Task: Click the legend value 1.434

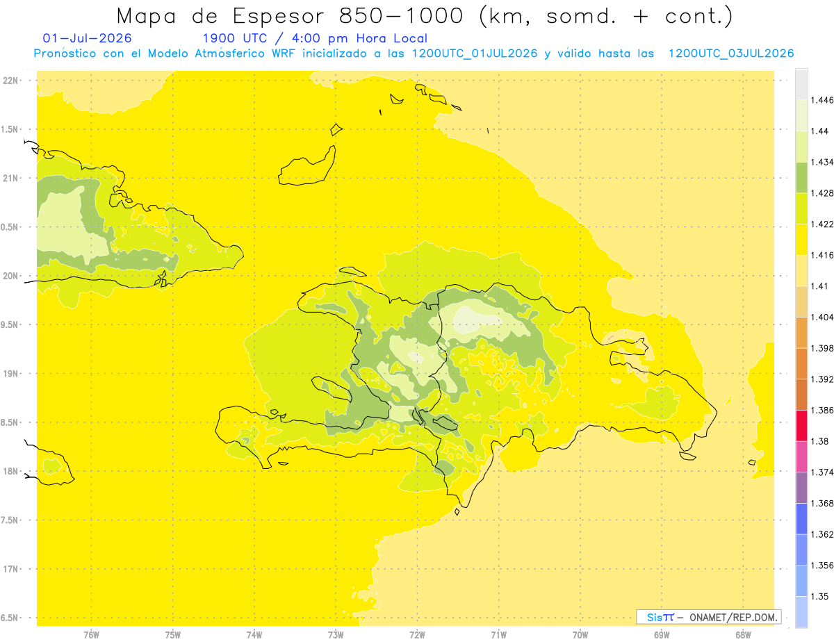Action: point(823,162)
